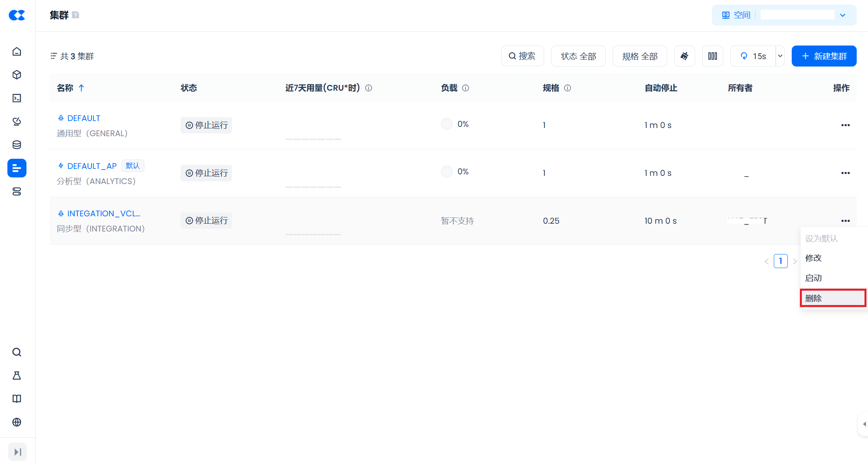Image resolution: width=868 pixels, height=463 pixels.
Task: Open the terminal console sidebar icon
Action: pyautogui.click(x=17, y=98)
